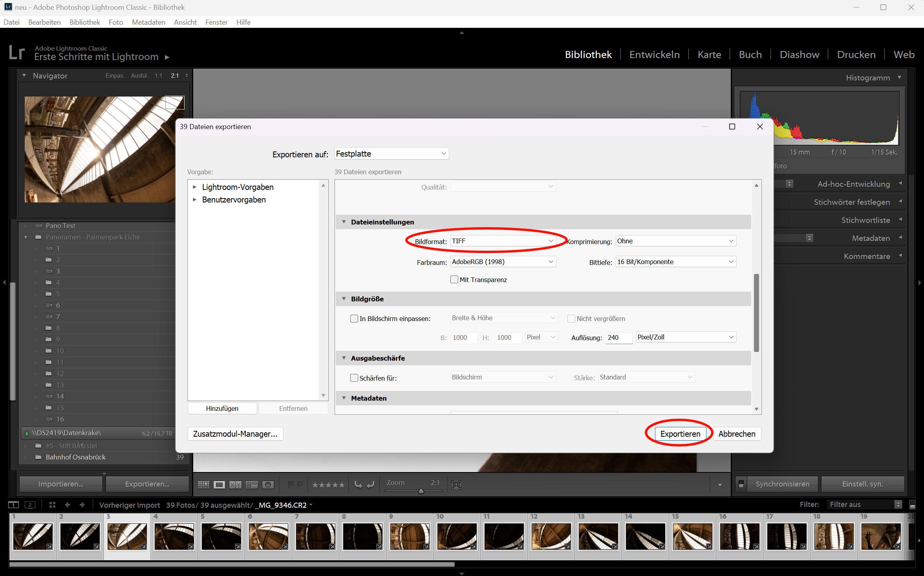Switch to grid view in toolbar
The height and width of the screenshot is (576, 924).
203,485
